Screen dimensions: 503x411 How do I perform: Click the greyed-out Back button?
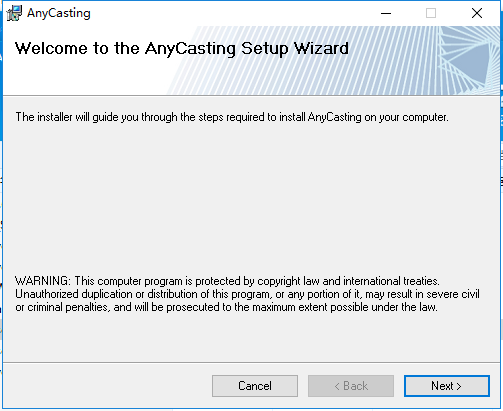[351, 386]
